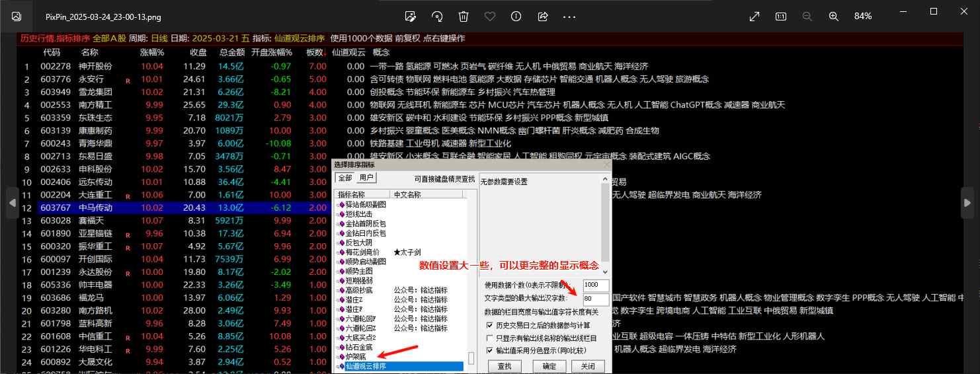Viewport: 980px width, 374px height.
Task: Click the indicator list scrollbar thumb
Action: (471, 358)
